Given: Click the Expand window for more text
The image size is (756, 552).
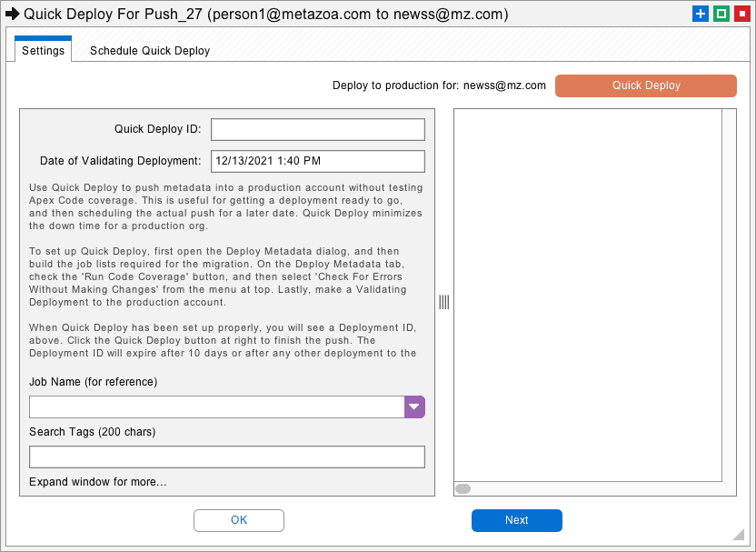Looking at the screenshot, I should (98, 482).
